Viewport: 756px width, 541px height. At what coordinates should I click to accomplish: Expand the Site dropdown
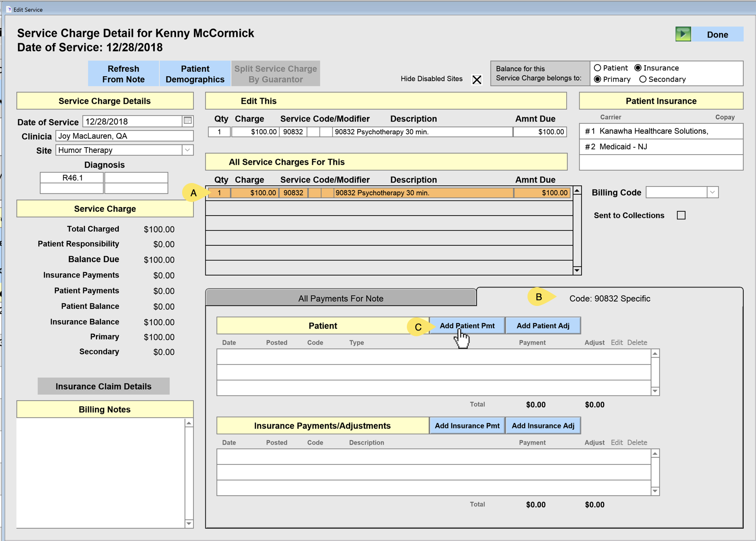point(188,150)
